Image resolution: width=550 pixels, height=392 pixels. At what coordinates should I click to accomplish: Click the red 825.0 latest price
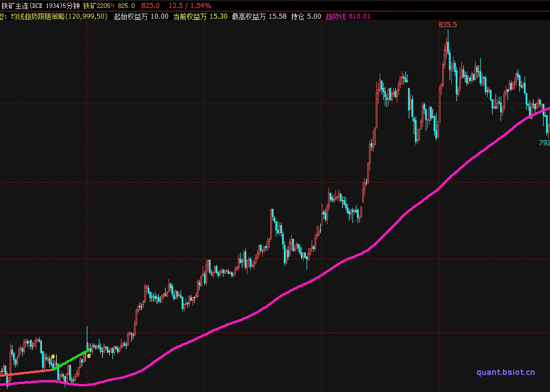tap(150, 5)
